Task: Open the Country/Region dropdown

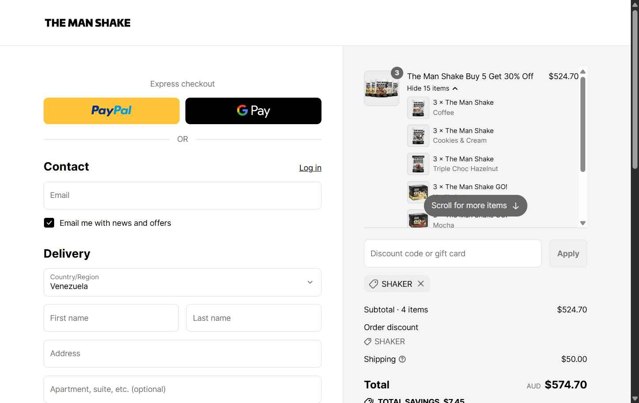Action: pyautogui.click(x=182, y=282)
